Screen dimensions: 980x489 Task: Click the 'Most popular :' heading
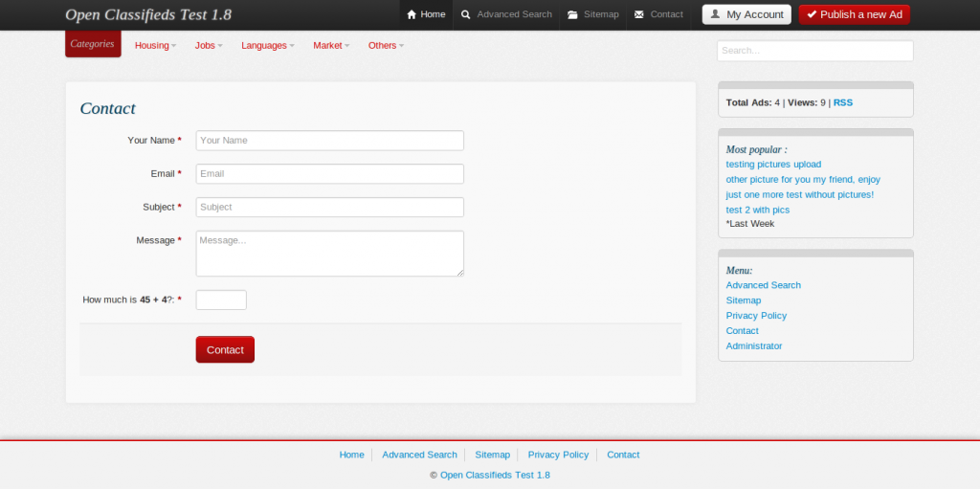point(756,150)
